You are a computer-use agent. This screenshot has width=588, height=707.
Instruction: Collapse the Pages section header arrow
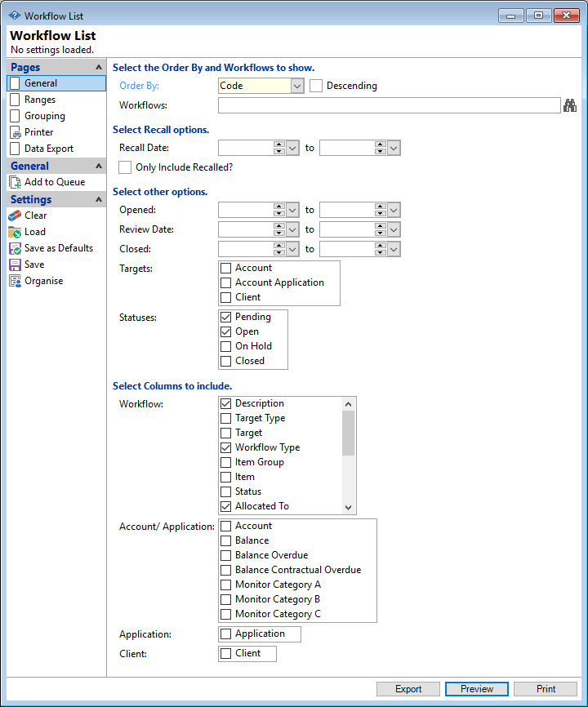[x=99, y=68]
